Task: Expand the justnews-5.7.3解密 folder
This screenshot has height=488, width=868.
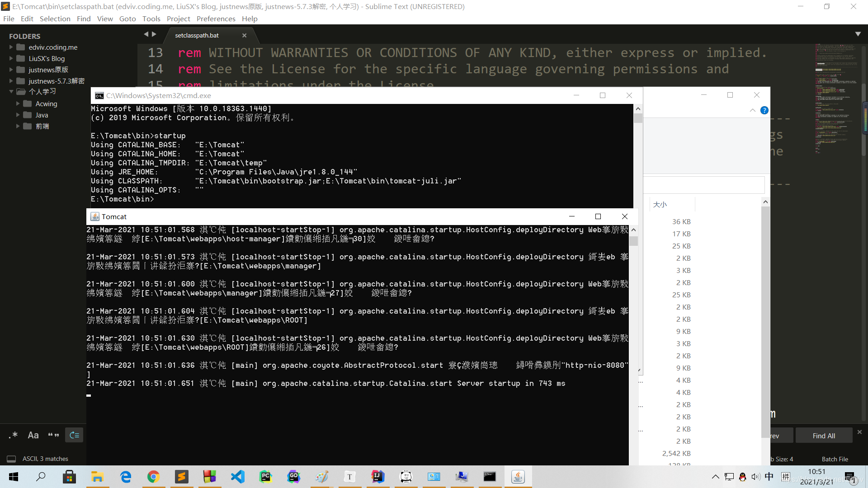Action: 11,81
